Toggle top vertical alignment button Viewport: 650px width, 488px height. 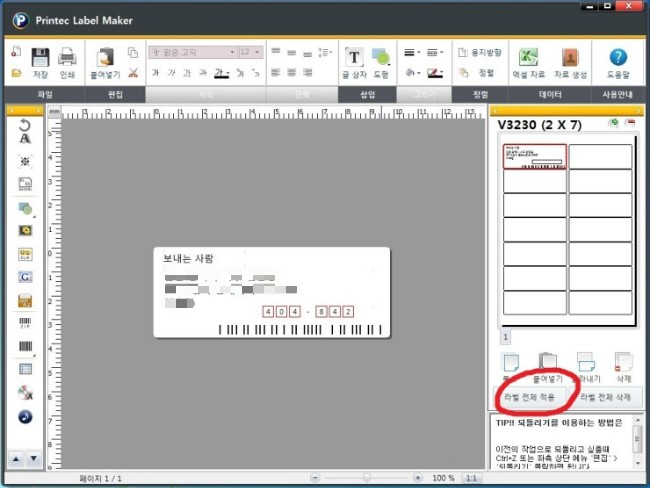tap(276, 51)
